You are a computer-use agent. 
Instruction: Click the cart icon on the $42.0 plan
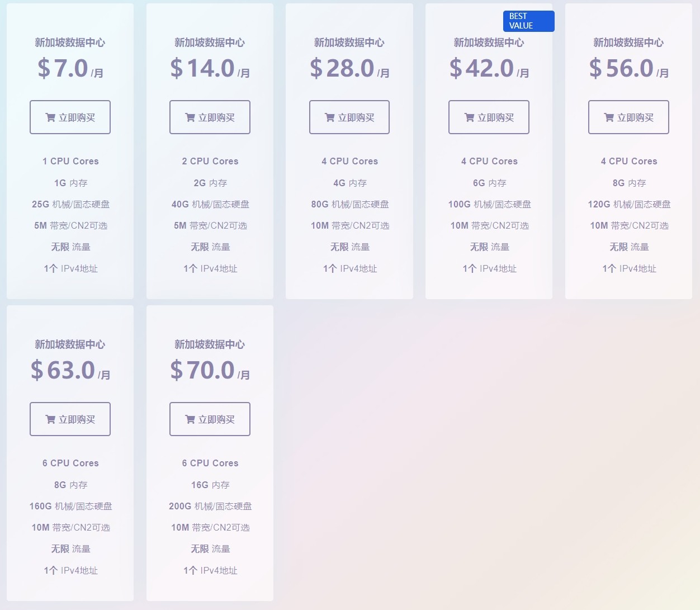point(469,117)
